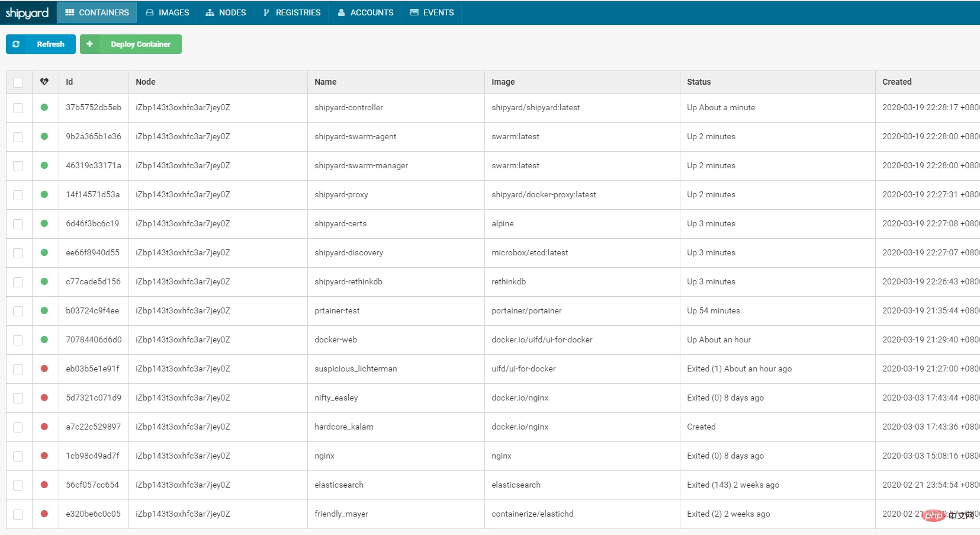Click the Shipyard logo
The height and width of the screenshot is (535, 980).
27,12
